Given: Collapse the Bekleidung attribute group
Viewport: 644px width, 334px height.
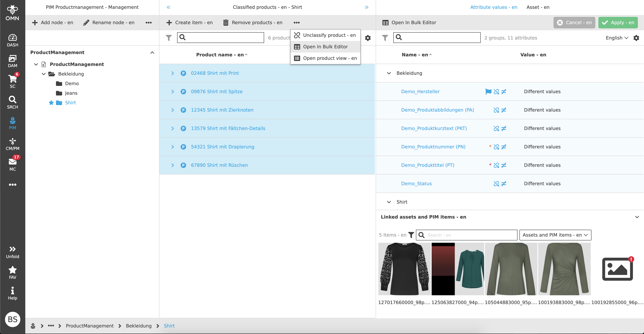Looking at the screenshot, I should [x=389, y=73].
